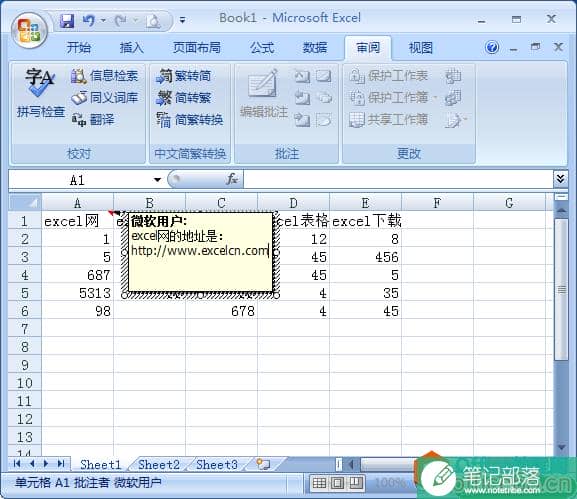
Task: Select column F header
Action: [437, 203]
